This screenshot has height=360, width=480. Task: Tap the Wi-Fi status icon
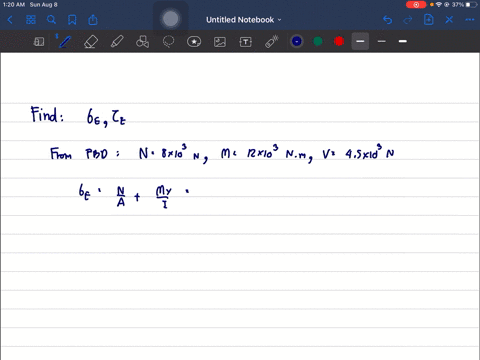coord(439,5)
